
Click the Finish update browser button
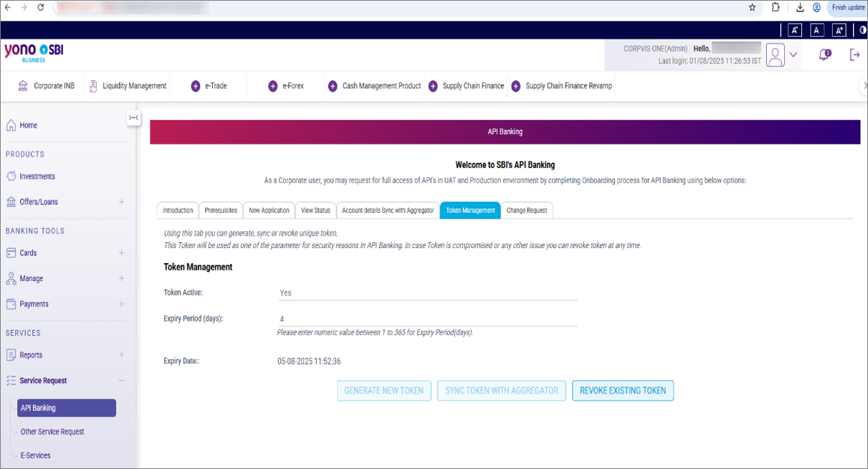click(848, 7)
